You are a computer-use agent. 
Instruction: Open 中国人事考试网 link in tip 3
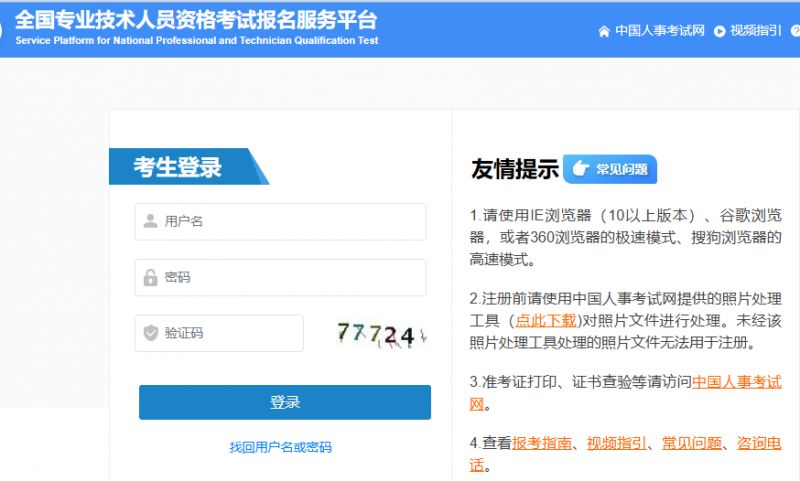[x=737, y=382]
